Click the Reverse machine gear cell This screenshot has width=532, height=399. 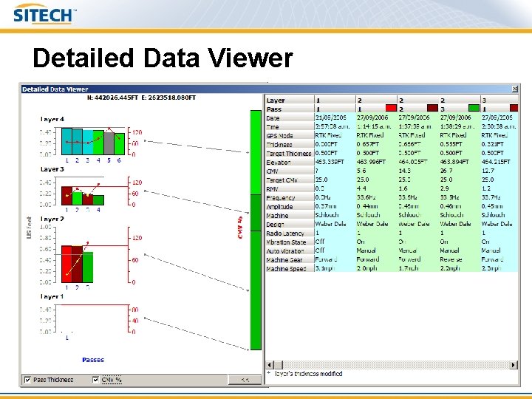click(459, 259)
